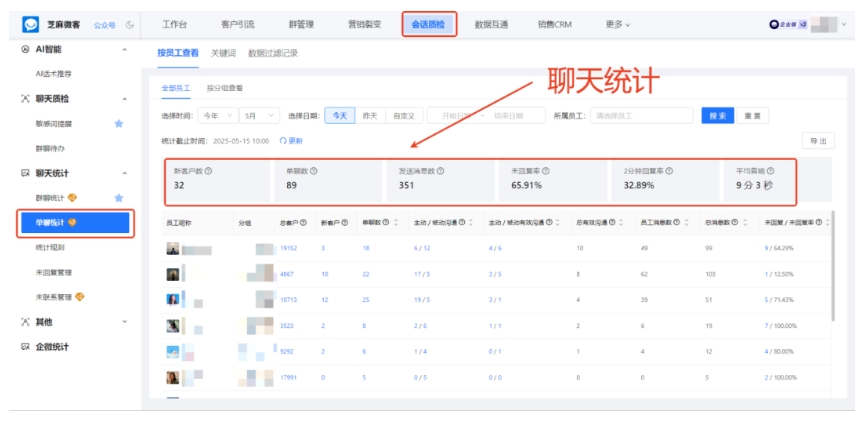This screenshot has width=864, height=422.
Task: Open the 5月 month dropdown
Action: [x=259, y=116]
